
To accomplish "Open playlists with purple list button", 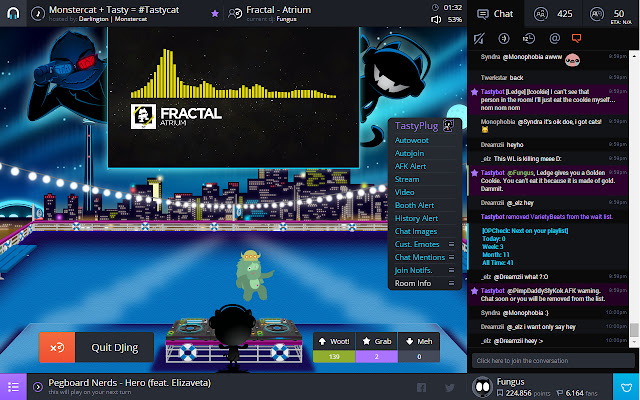I will [x=13, y=387].
